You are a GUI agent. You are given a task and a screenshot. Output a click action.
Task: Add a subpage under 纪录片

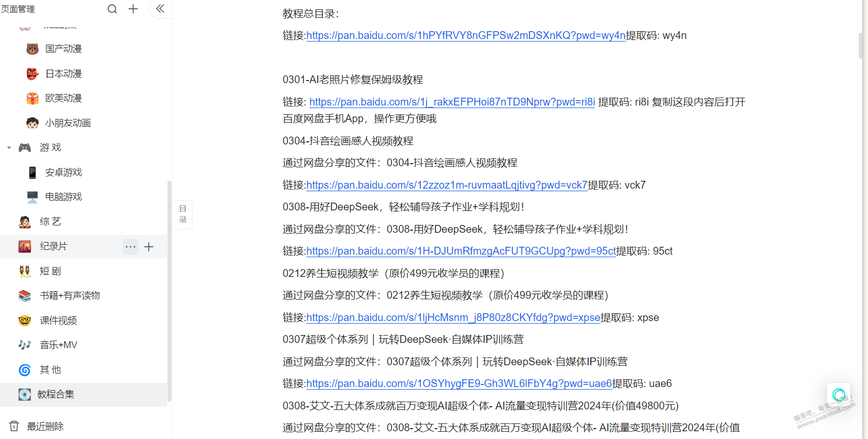[x=149, y=247]
